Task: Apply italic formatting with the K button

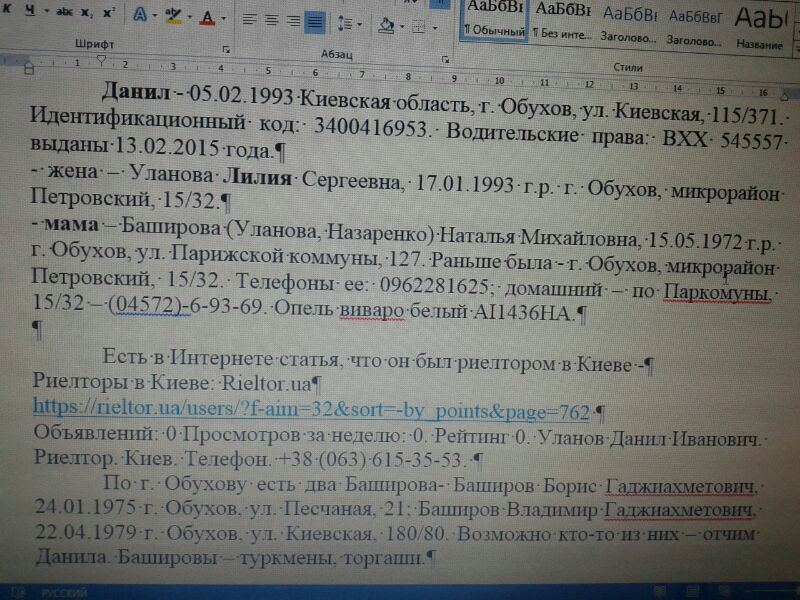Action: click(x=8, y=11)
